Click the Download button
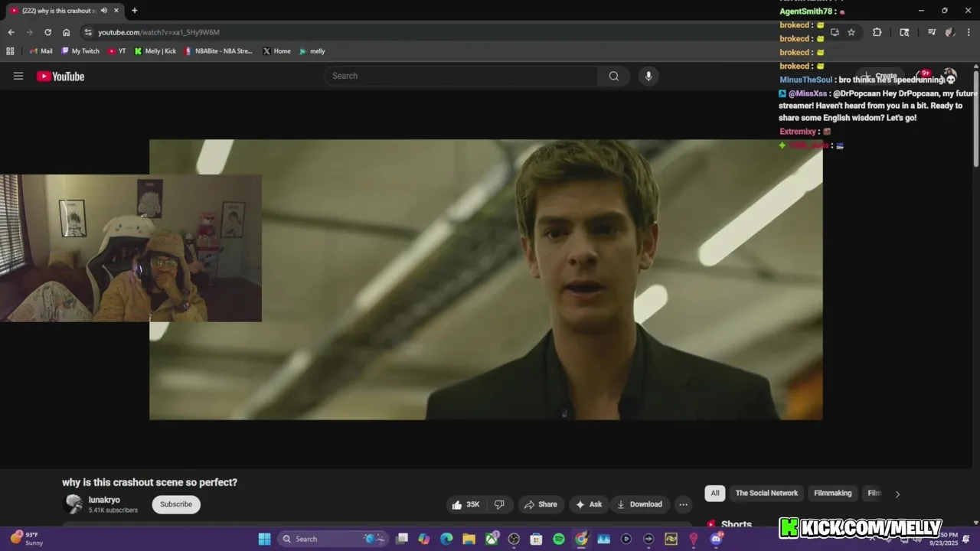Viewport: 980px width, 551px height. tap(639, 504)
